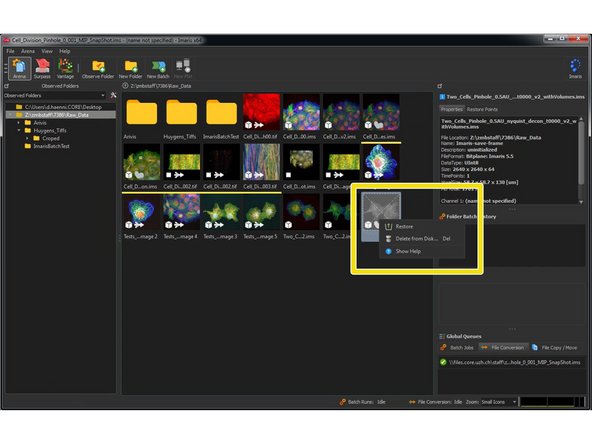Click the scroll down arrow in properties
592x444 pixels.
pos(581,202)
